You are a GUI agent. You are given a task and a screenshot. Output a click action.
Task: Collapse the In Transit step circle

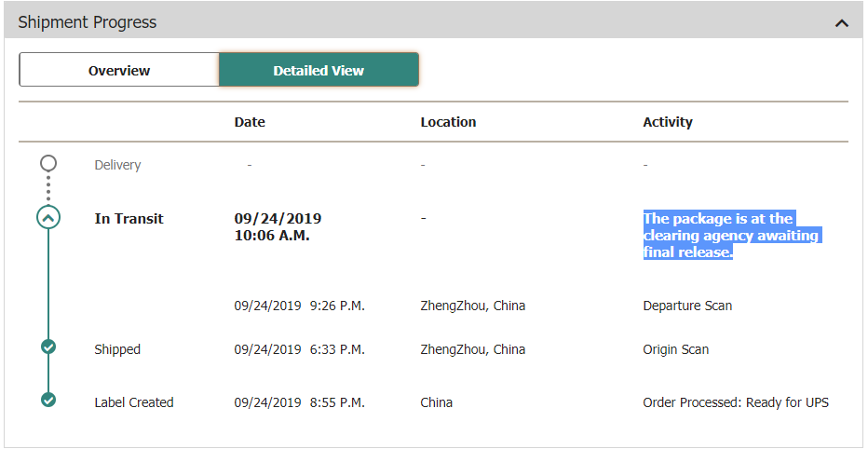tap(48, 218)
